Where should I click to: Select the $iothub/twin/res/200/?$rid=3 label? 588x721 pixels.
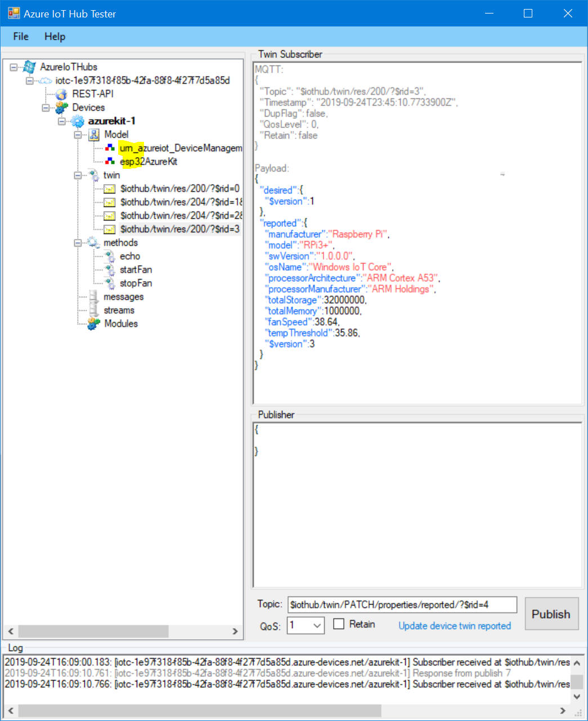180,229
